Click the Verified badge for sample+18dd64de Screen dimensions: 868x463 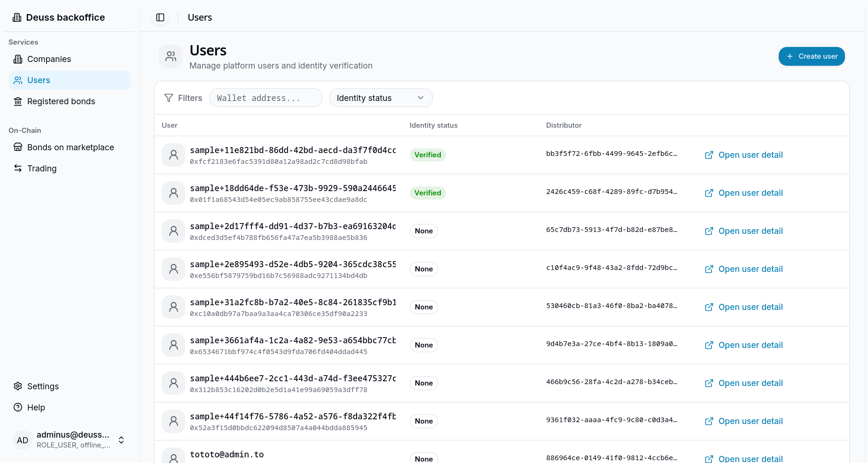(428, 193)
